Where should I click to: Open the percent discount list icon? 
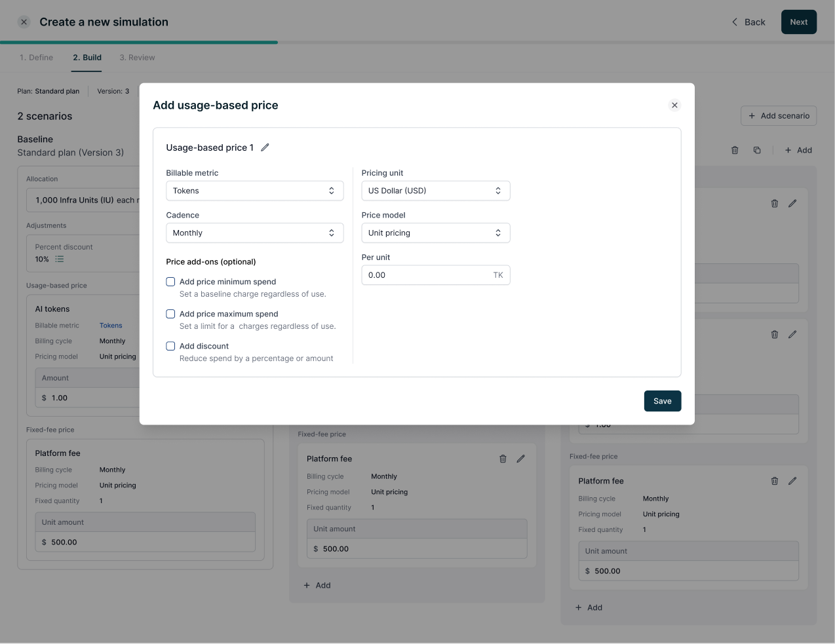pos(60,259)
